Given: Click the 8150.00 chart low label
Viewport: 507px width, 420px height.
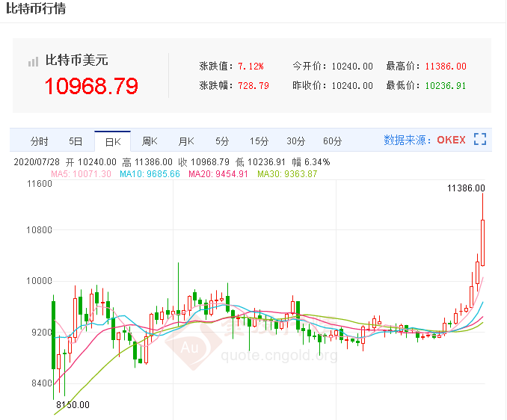Looking at the screenshot, I should tap(73, 405).
